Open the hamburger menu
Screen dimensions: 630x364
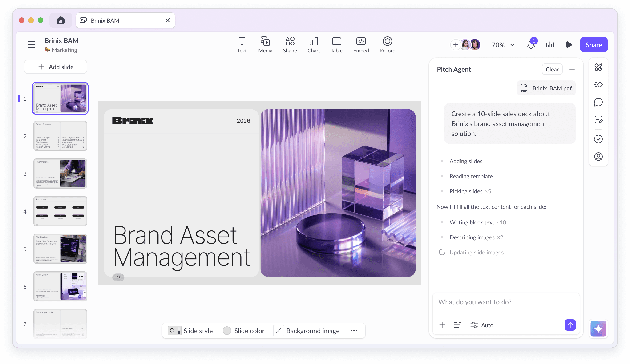pyautogui.click(x=32, y=45)
